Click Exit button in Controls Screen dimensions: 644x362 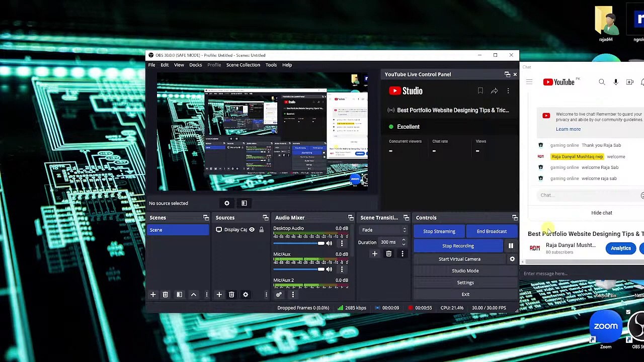pyautogui.click(x=465, y=295)
